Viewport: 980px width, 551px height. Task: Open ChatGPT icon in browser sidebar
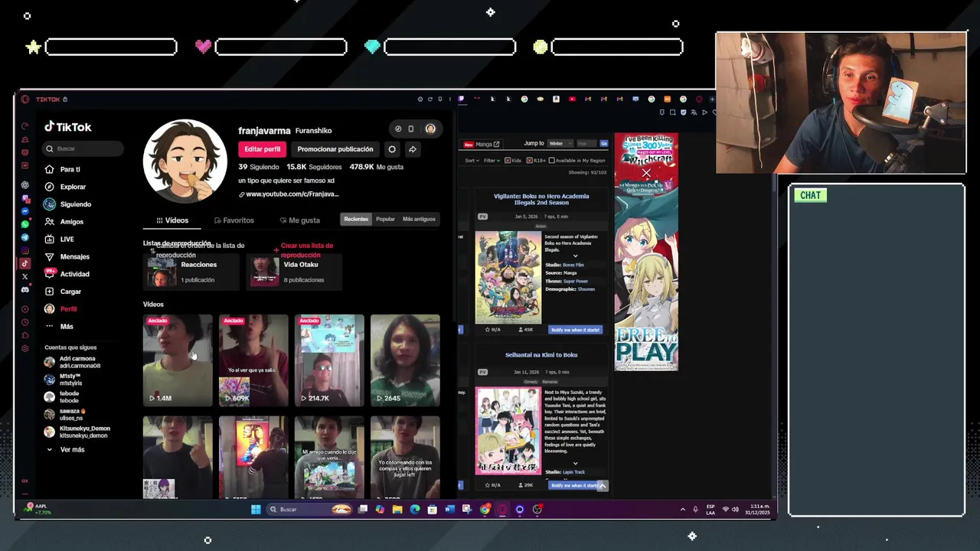pyautogui.click(x=25, y=185)
